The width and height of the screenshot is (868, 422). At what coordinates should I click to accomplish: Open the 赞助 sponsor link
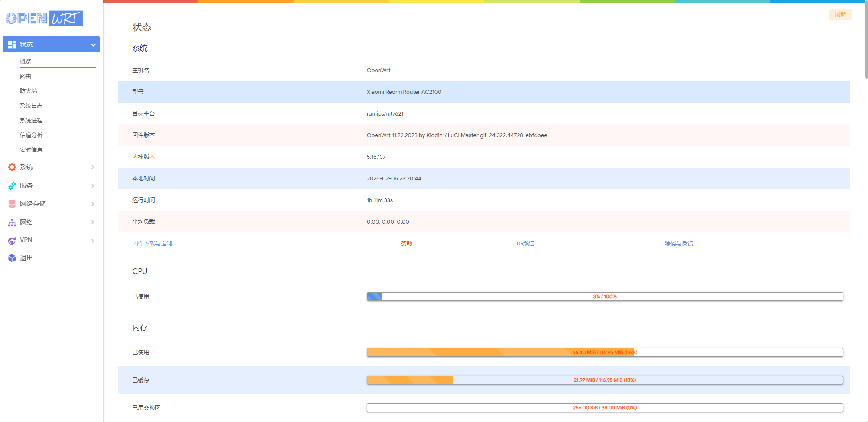[x=406, y=243]
